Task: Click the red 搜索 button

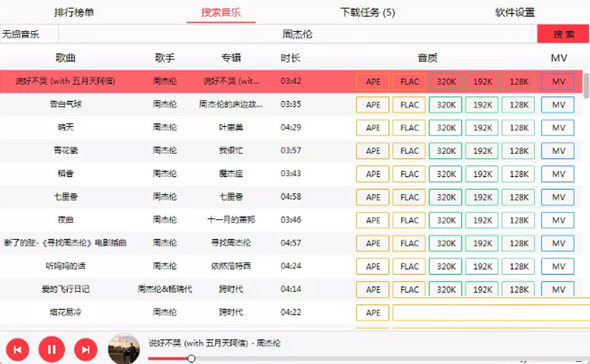Action: tap(563, 34)
